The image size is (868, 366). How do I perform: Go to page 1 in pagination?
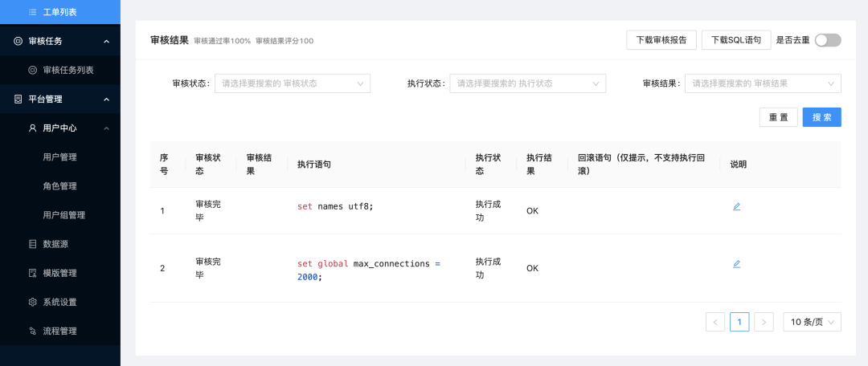coord(739,322)
